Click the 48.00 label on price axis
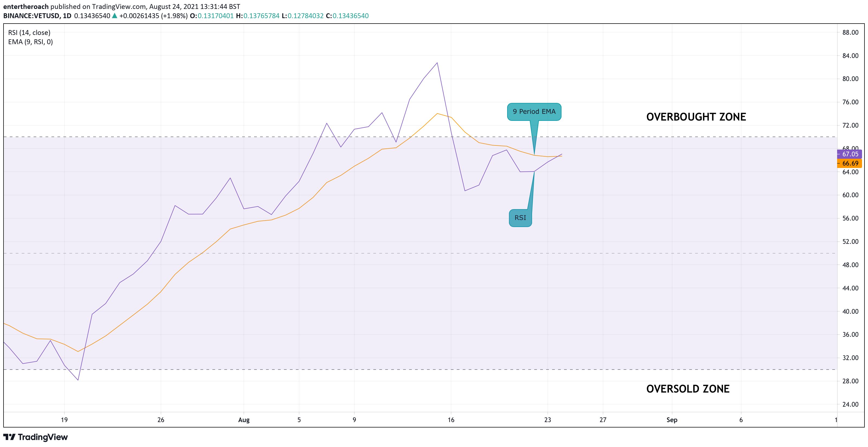The width and height of the screenshot is (868, 447). [x=850, y=265]
